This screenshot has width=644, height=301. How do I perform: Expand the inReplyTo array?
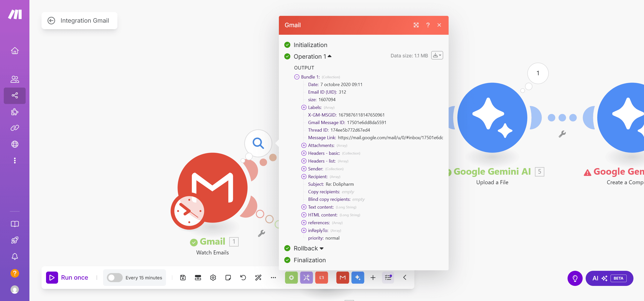304,231
